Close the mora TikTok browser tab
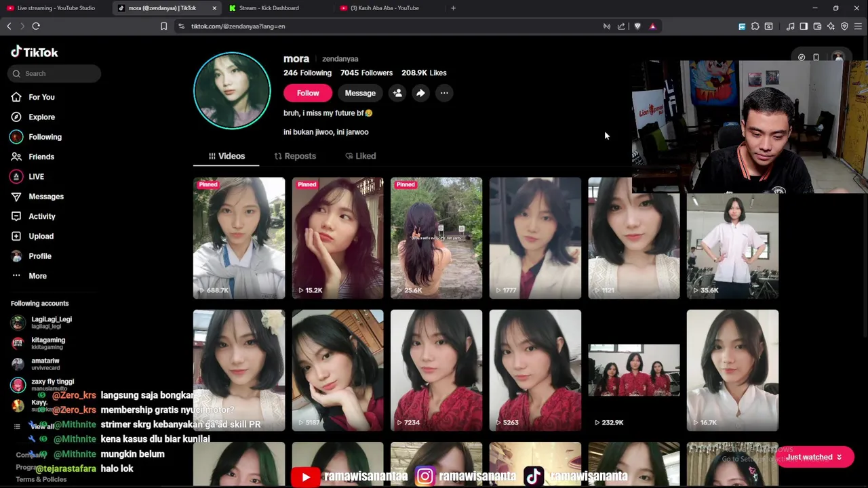The width and height of the screenshot is (868, 488). (214, 8)
